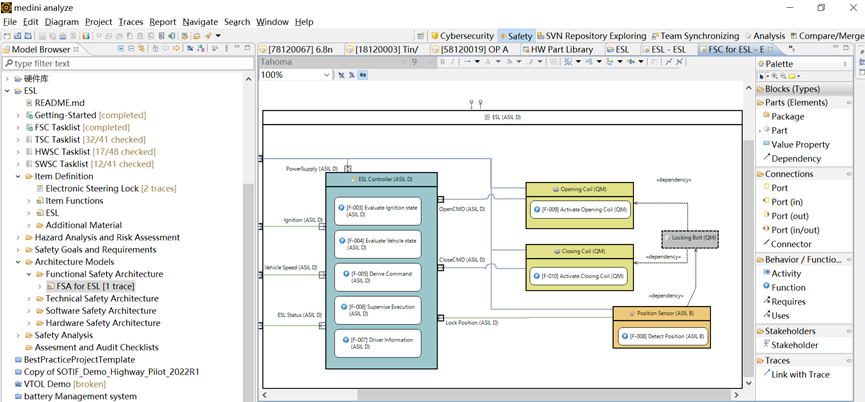865x402 pixels.
Task: Collapse the Item Definition folder
Action: click(x=18, y=176)
